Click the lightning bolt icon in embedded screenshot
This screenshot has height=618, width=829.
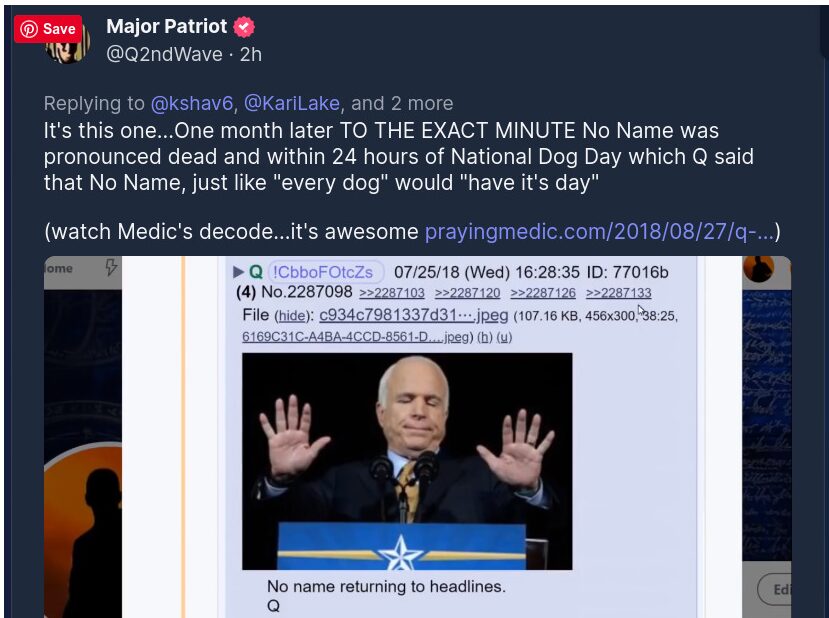(x=111, y=268)
